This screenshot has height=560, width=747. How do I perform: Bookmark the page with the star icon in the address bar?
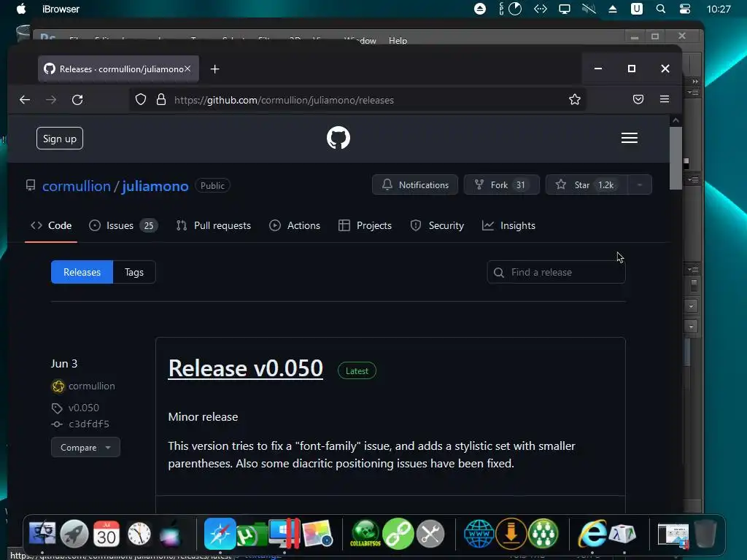click(575, 99)
